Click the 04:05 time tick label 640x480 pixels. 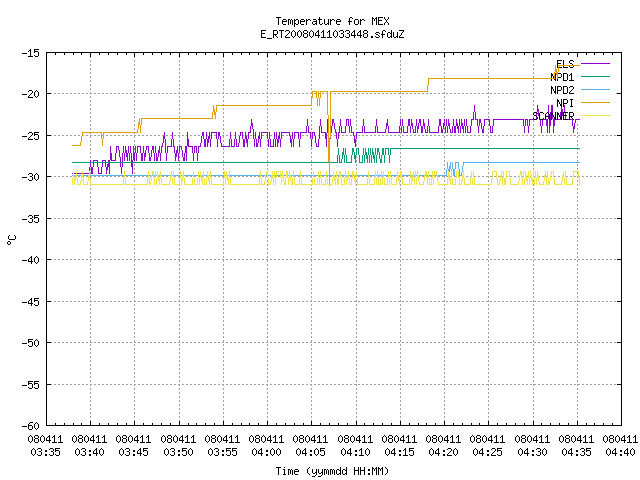[x=311, y=452]
